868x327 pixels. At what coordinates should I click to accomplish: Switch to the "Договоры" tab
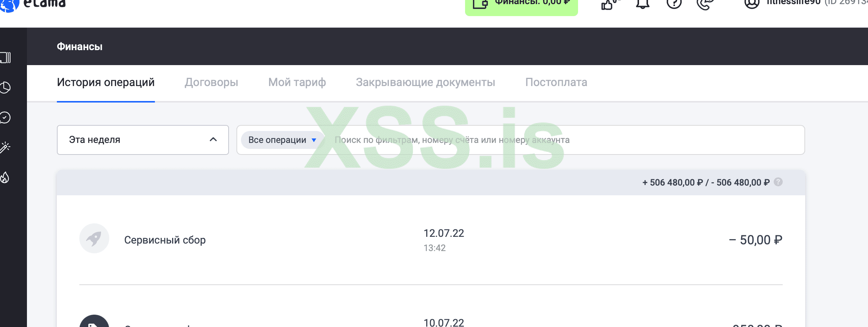tap(211, 82)
